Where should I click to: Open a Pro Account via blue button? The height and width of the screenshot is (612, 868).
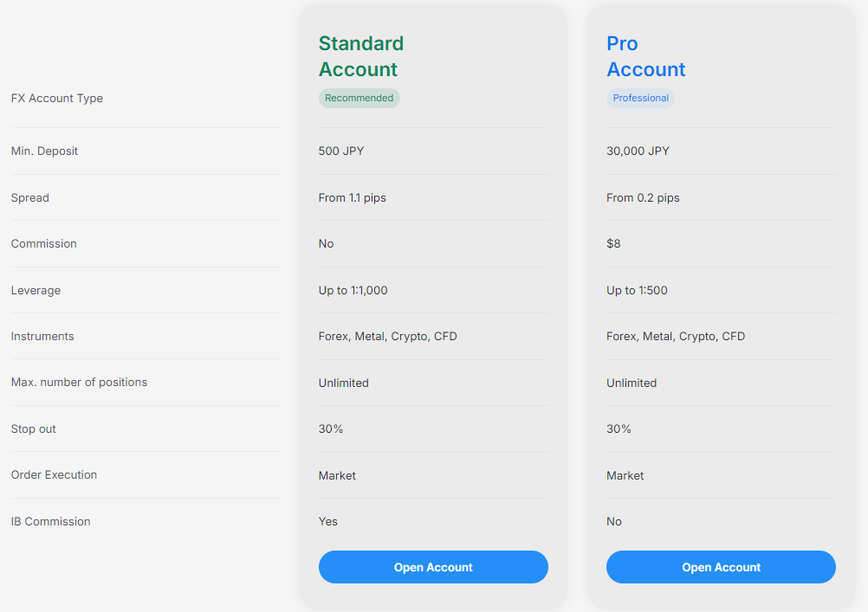click(721, 567)
